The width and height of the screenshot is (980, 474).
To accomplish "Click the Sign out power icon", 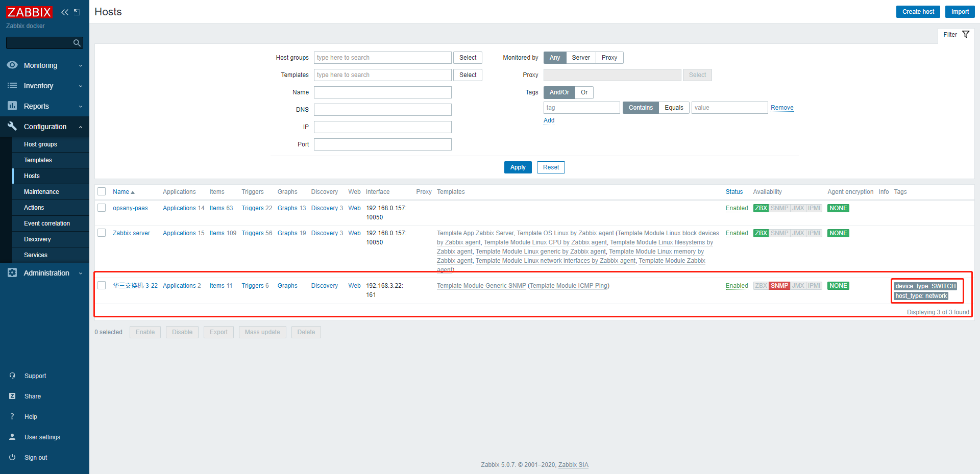I will pos(12,457).
